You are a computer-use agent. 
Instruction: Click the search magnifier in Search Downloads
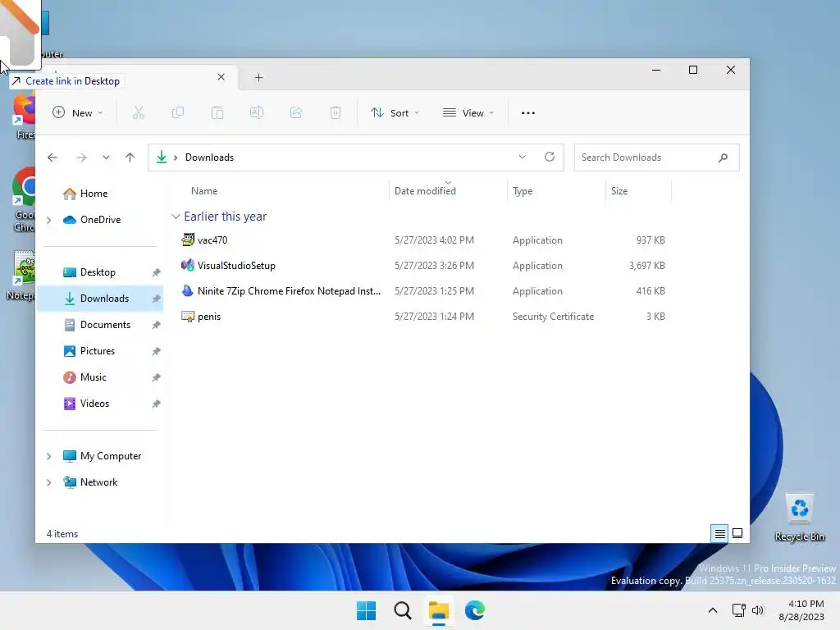point(723,157)
